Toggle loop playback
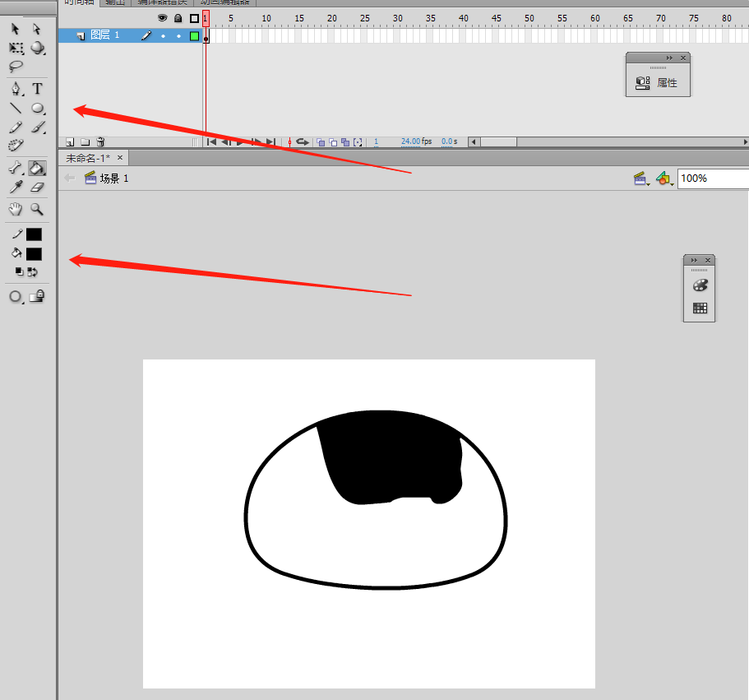The width and height of the screenshot is (749, 700). 303,141
